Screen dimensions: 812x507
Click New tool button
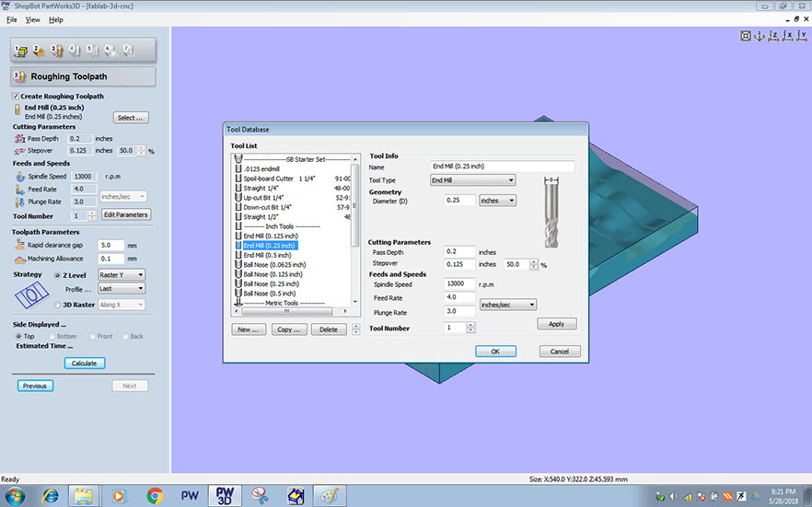[x=249, y=329]
